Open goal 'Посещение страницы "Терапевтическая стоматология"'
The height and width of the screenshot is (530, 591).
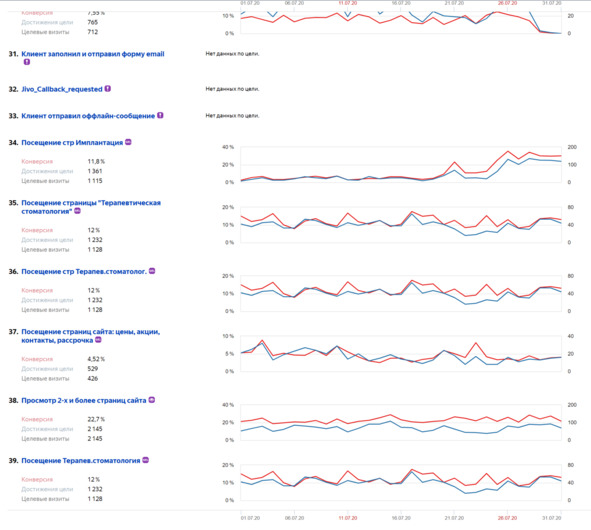(x=91, y=207)
